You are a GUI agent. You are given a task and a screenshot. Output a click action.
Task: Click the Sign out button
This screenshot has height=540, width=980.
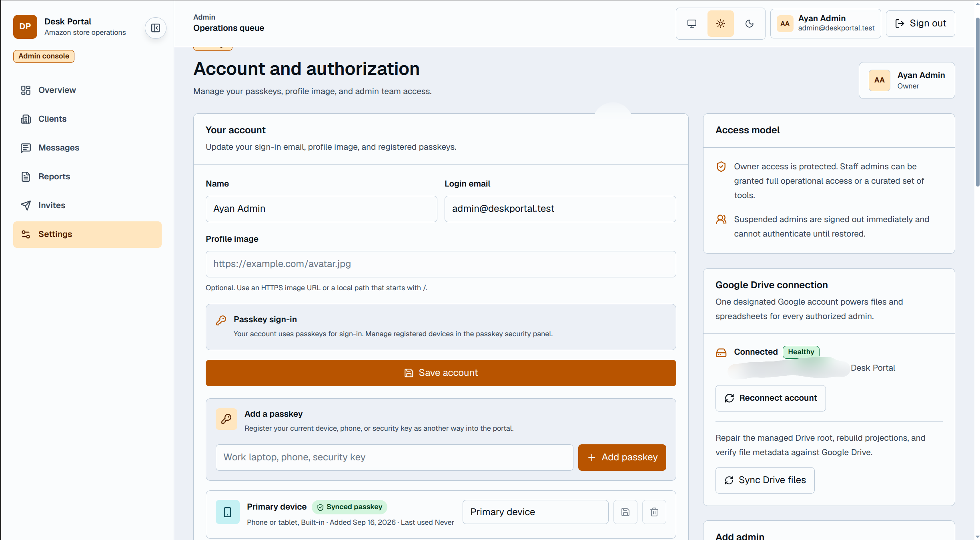[920, 24]
